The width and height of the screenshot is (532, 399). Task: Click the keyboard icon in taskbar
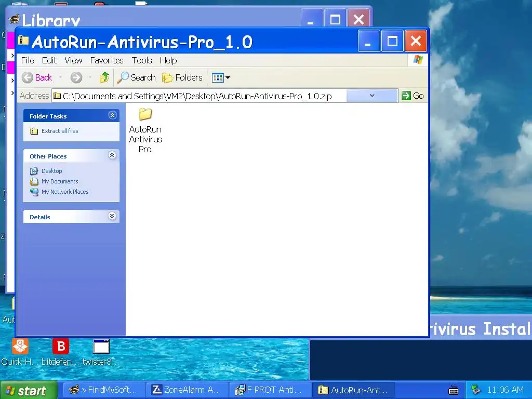[454, 390]
